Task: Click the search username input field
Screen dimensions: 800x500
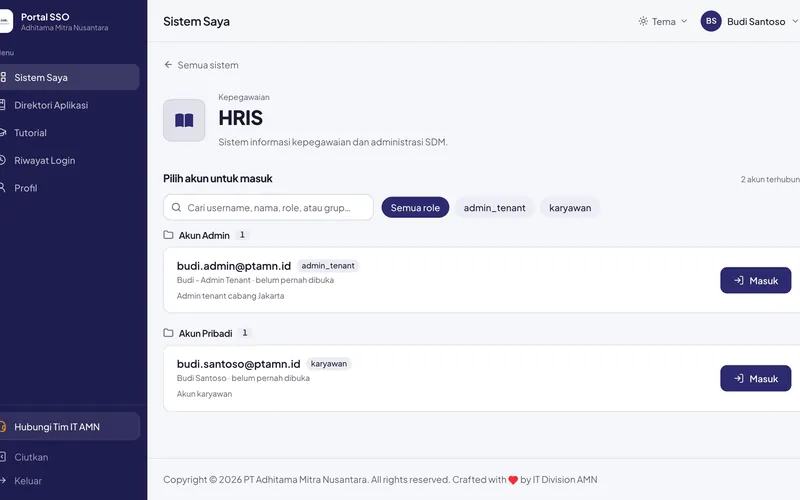Action: (x=268, y=208)
